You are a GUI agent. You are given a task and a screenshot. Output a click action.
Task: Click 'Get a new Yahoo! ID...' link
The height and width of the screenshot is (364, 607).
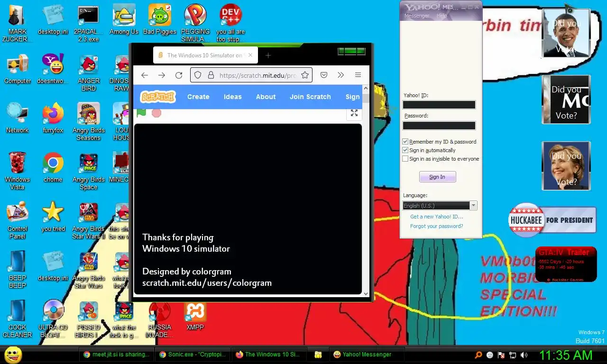click(437, 217)
